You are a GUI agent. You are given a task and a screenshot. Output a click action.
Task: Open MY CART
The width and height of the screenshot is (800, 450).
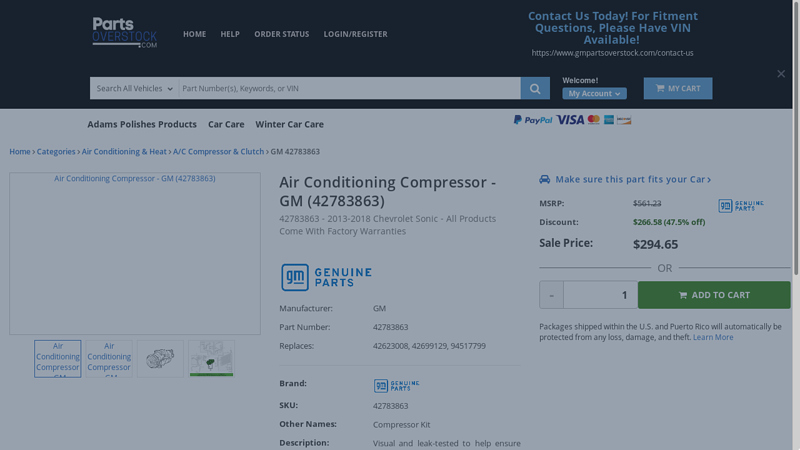pyautogui.click(x=678, y=88)
